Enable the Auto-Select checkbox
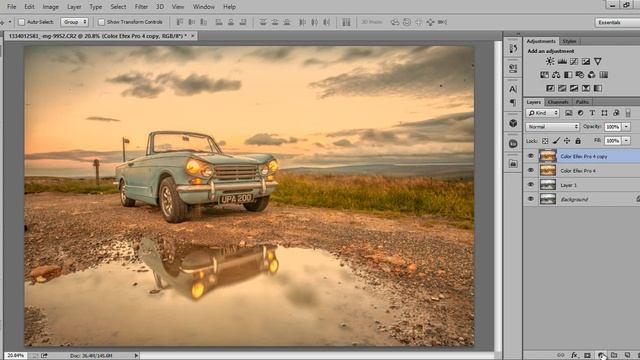The height and width of the screenshot is (360, 640). [x=22, y=22]
